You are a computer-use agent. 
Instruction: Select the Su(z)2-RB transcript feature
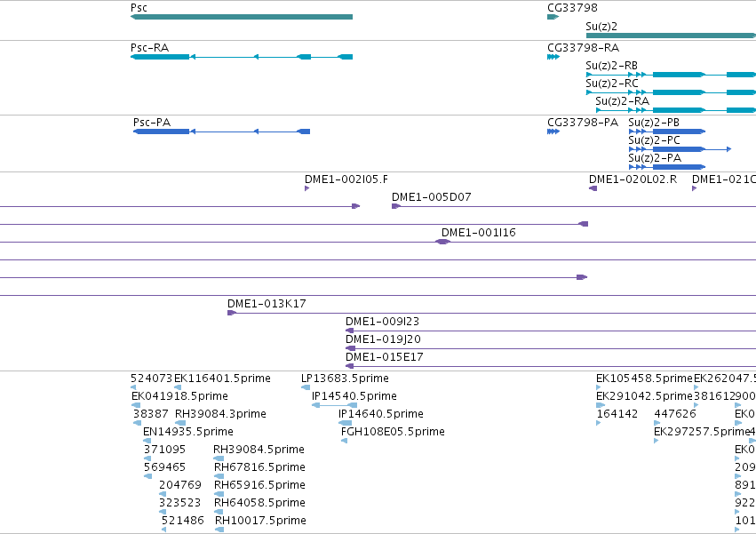point(671,75)
